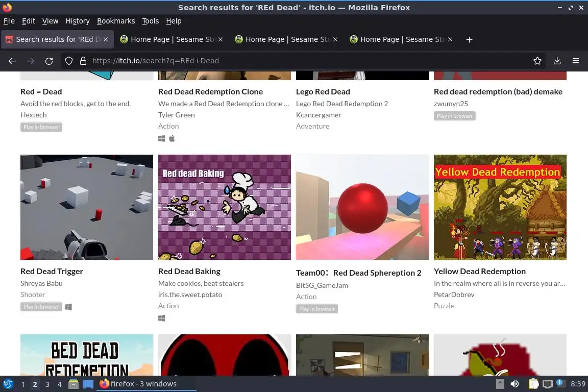Go back to the previous page
588x392 pixels.
(x=12, y=61)
